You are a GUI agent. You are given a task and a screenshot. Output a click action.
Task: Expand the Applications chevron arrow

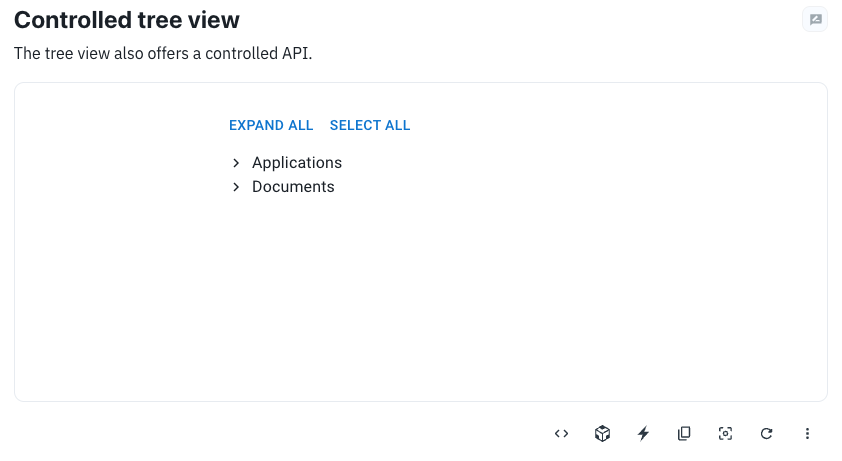(236, 163)
